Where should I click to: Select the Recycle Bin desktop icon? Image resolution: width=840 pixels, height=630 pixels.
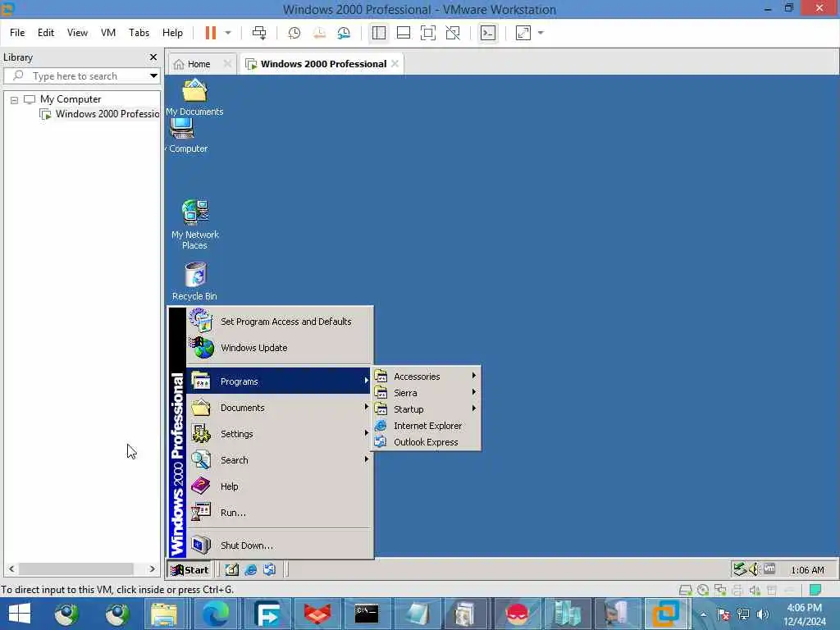(x=194, y=281)
